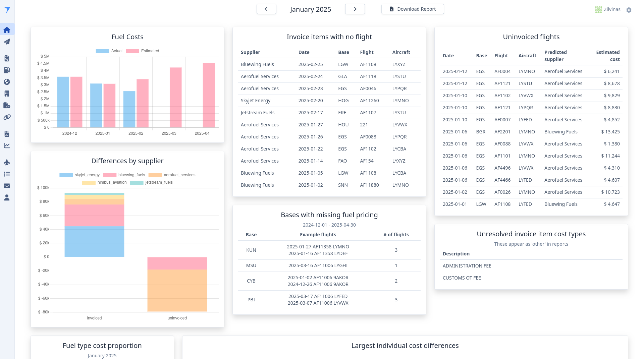This screenshot has height=359, width=644.
Task: Toggle the Actual series in Fuel Costs legend
Action: (x=111, y=51)
